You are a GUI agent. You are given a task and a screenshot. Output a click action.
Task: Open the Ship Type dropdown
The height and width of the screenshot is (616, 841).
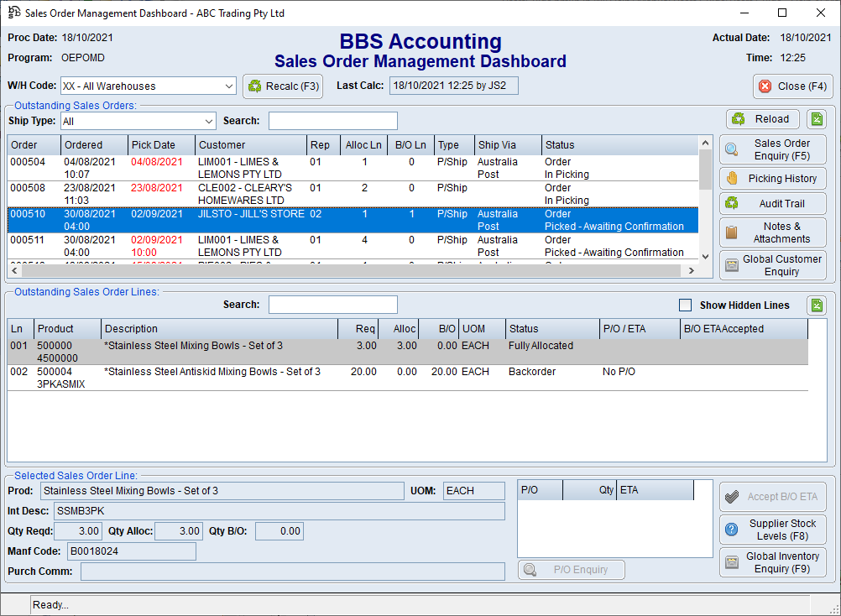208,121
